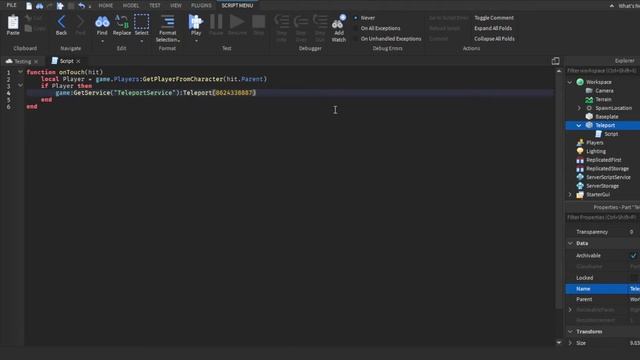Select StarterGui in Explorer

pyautogui.click(x=598, y=195)
